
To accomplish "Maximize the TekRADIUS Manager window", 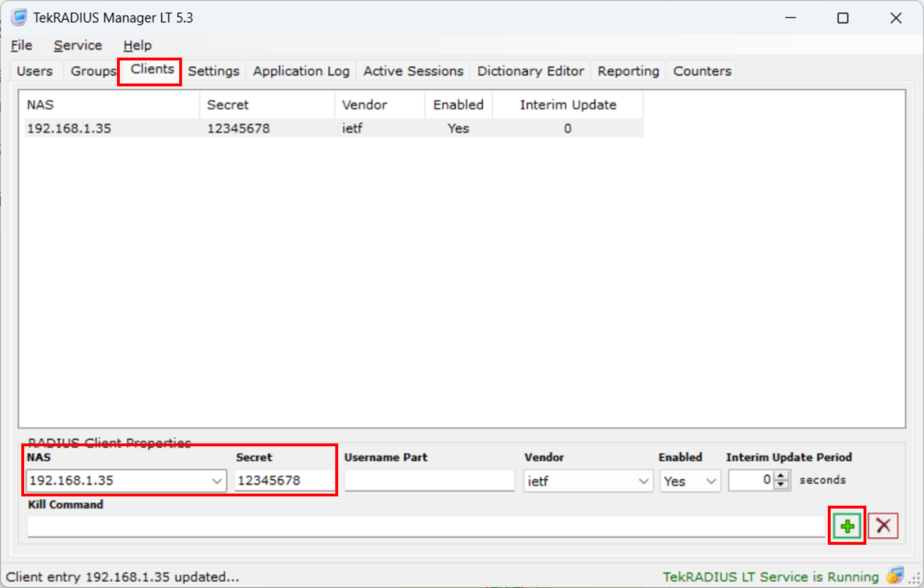I will pyautogui.click(x=843, y=18).
